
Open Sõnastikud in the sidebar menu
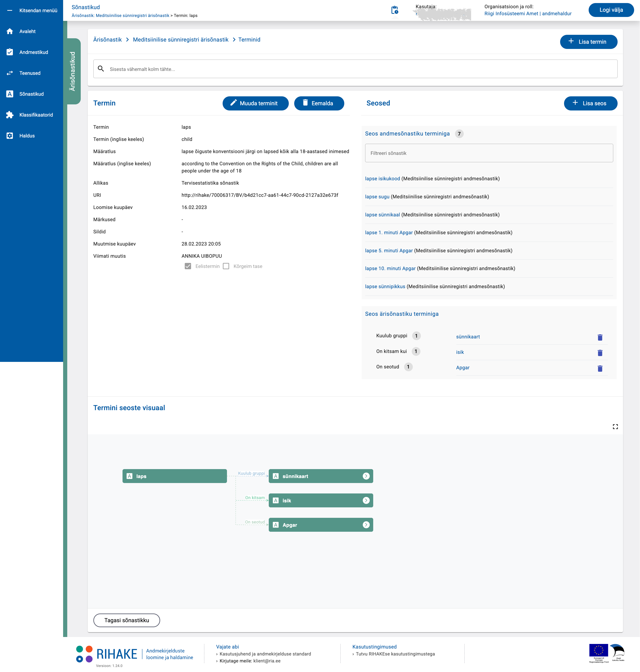[x=31, y=94]
